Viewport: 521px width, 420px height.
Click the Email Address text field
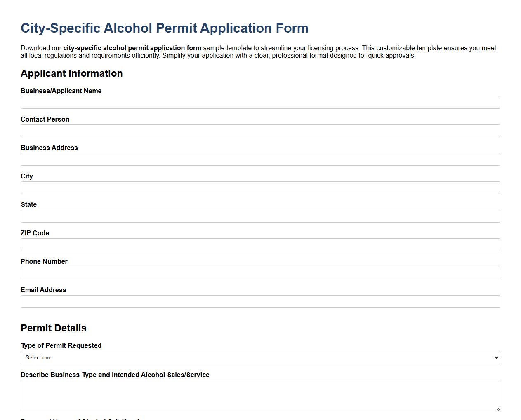coord(260,301)
